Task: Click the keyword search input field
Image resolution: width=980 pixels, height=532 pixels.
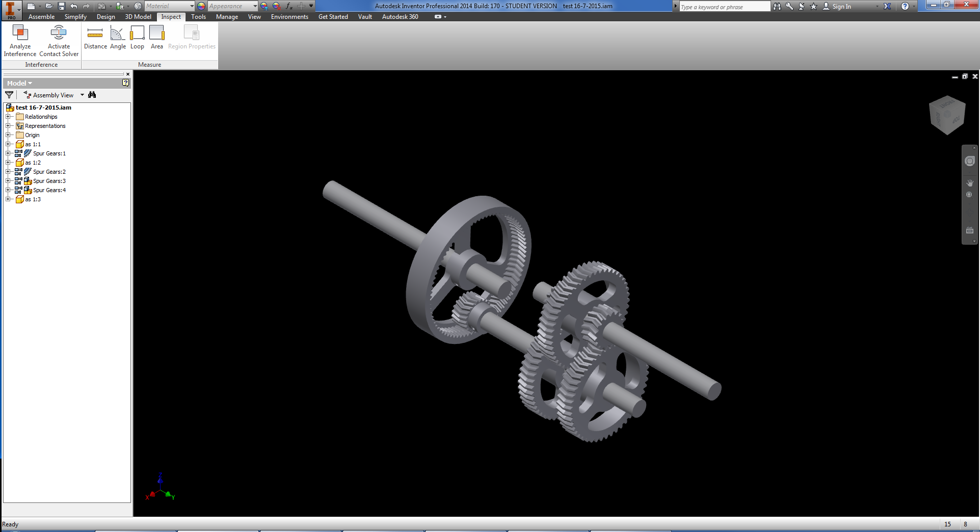Action: (724, 7)
